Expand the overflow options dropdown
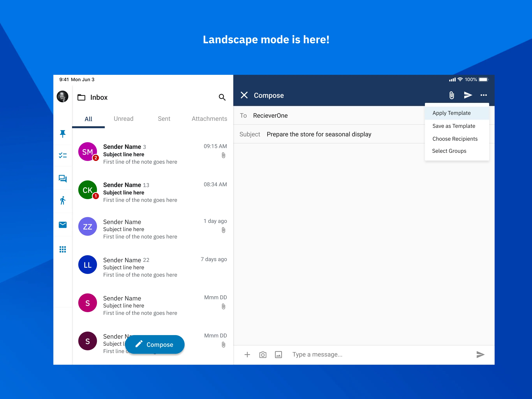 click(x=484, y=95)
